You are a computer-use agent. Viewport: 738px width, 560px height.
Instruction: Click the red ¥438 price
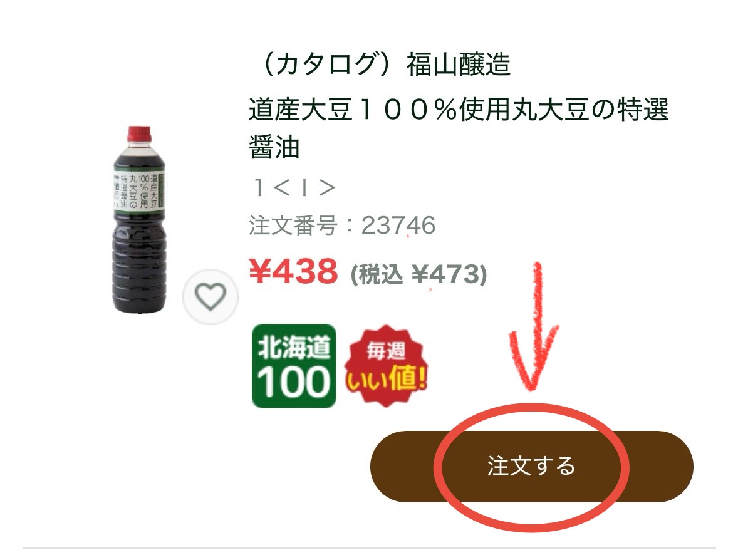[294, 271]
